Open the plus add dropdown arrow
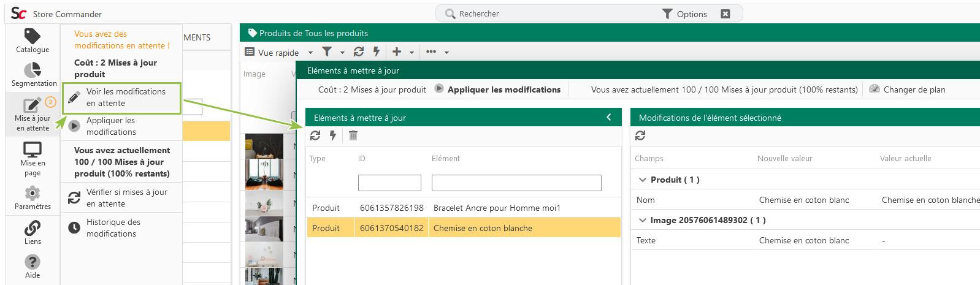The image size is (980, 285). (412, 53)
